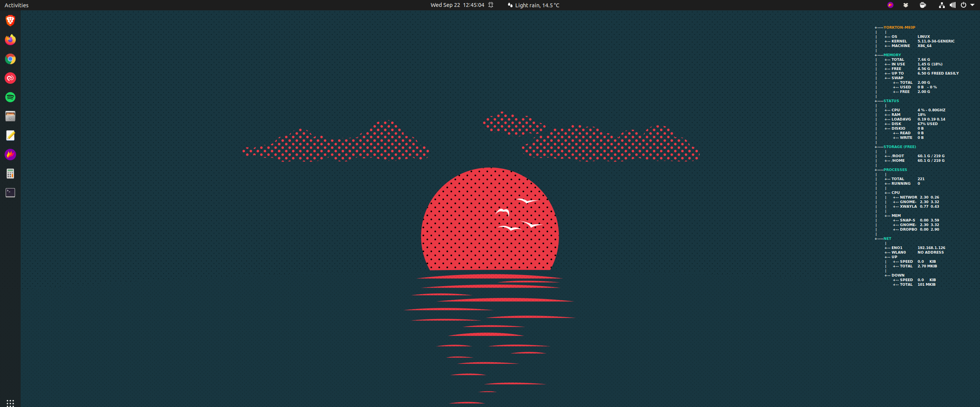
Task: Click the Flameshot tray icon in top bar
Action: click(x=890, y=5)
